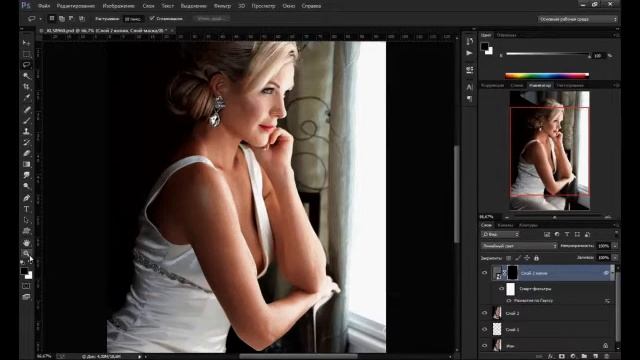Viewport: 640px width, 360px height.
Task: Hide the 'Фон' background layer
Action: pos(484,346)
